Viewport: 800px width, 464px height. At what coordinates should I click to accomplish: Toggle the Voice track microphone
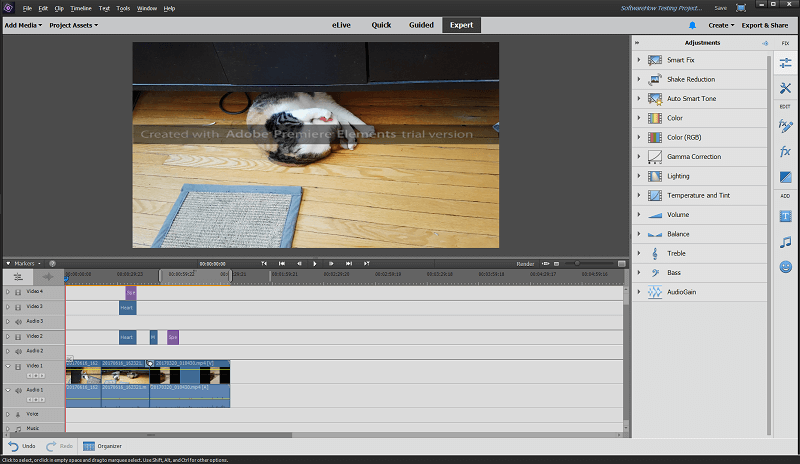tap(18, 414)
